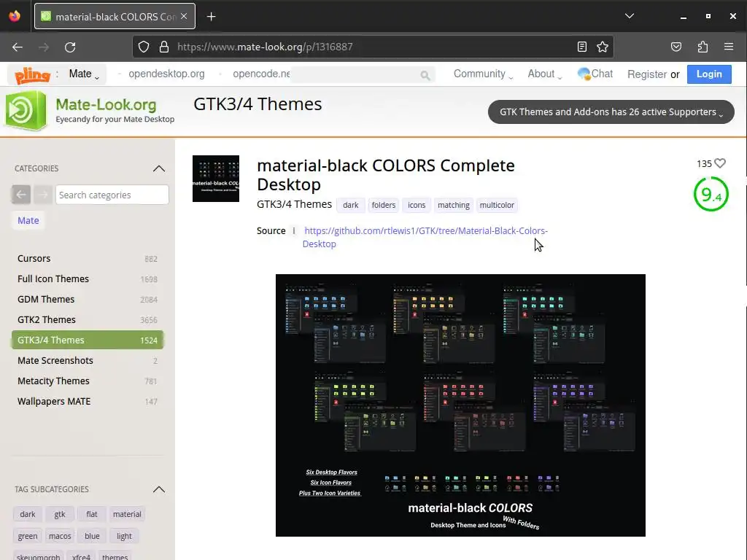Image resolution: width=747 pixels, height=560 pixels.
Task: View site security lock info
Action: coord(164,47)
